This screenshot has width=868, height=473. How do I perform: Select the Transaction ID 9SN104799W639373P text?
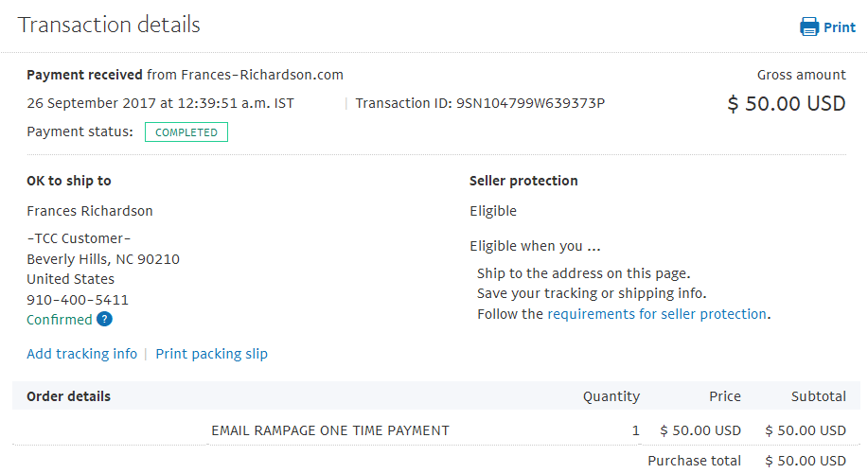click(480, 103)
